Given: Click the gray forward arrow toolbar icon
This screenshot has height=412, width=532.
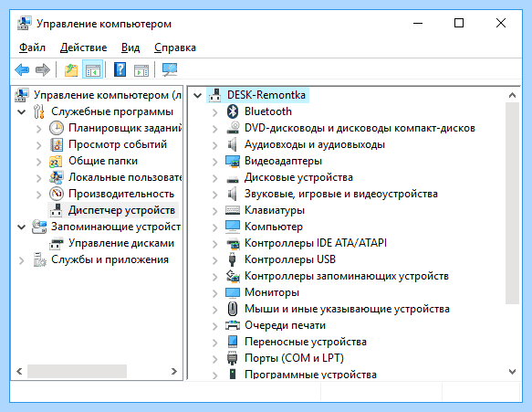Looking at the screenshot, I should click(x=43, y=70).
